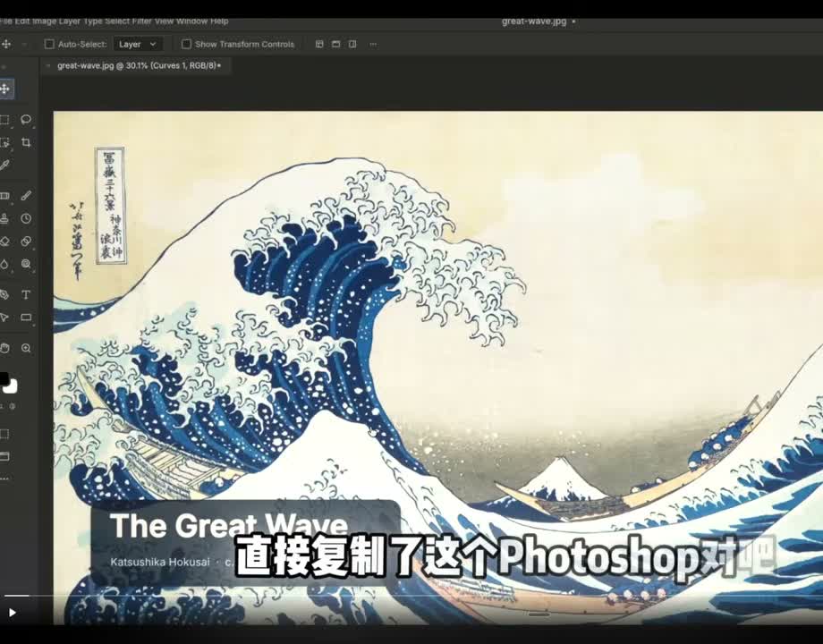Image resolution: width=823 pixels, height=644 pixels.
Task: Select the Crop tool
Action: click(x=26, y=143)
